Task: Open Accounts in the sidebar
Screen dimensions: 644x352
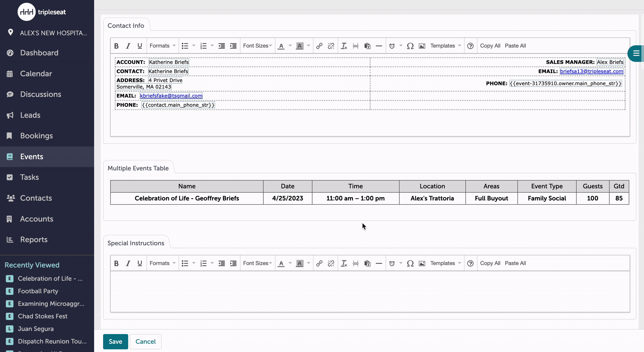Action: (x=47, y=219)
